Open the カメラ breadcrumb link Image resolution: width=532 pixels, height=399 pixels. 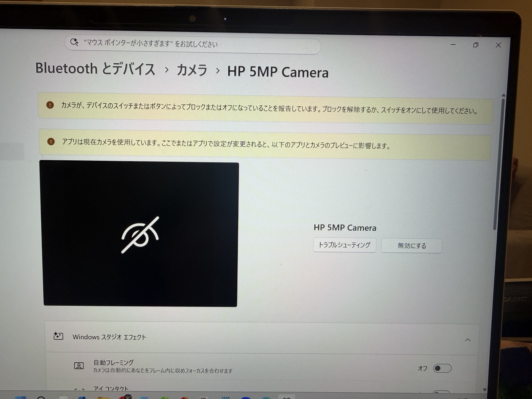pos(192,70)
